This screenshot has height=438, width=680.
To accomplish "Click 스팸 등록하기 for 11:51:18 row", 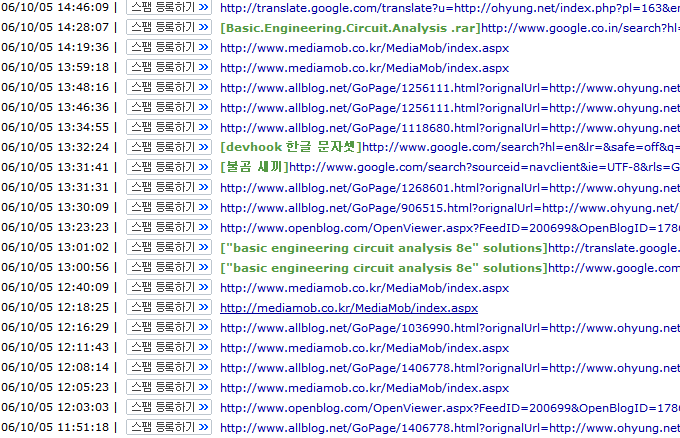I will coord(169,427).
